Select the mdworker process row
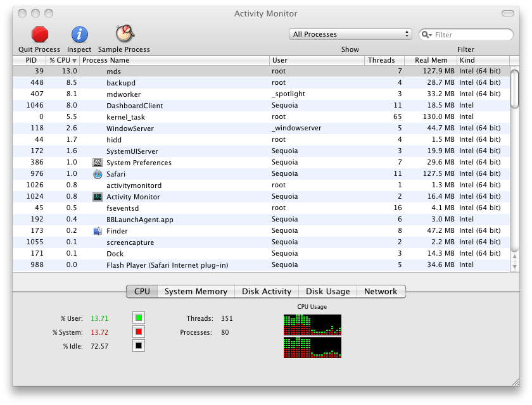Viewport: 532px width, 405px height. (x=261, y=94)
